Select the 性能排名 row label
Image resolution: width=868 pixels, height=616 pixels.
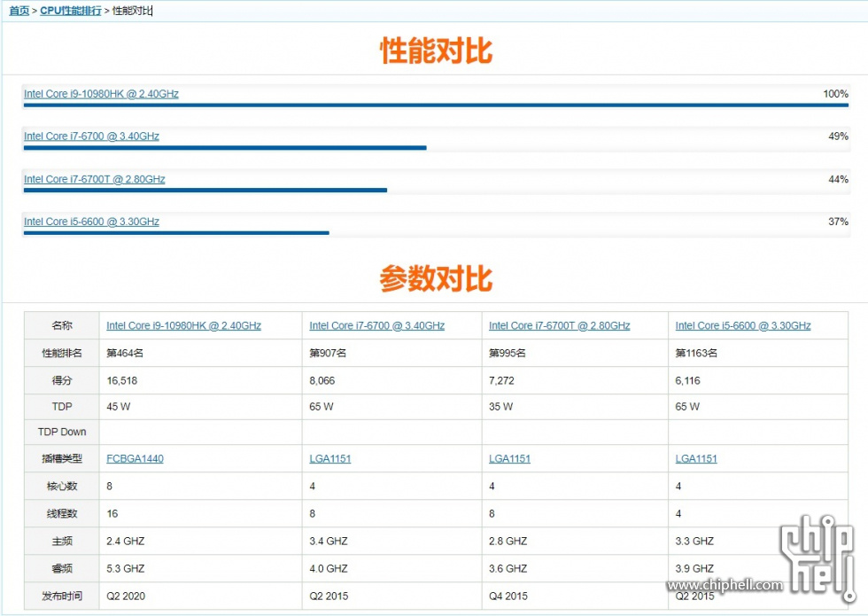point(62,353)
